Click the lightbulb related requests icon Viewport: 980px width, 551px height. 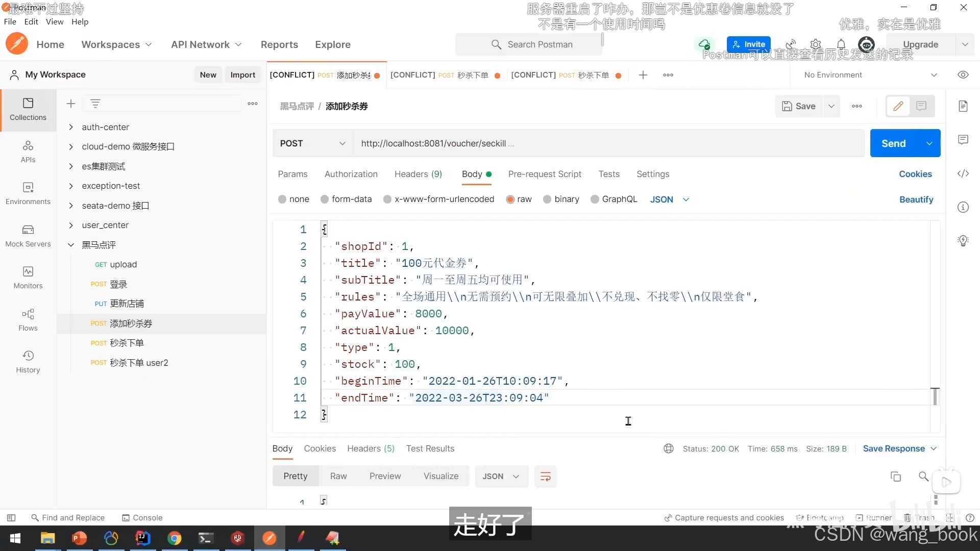(963, 241)
